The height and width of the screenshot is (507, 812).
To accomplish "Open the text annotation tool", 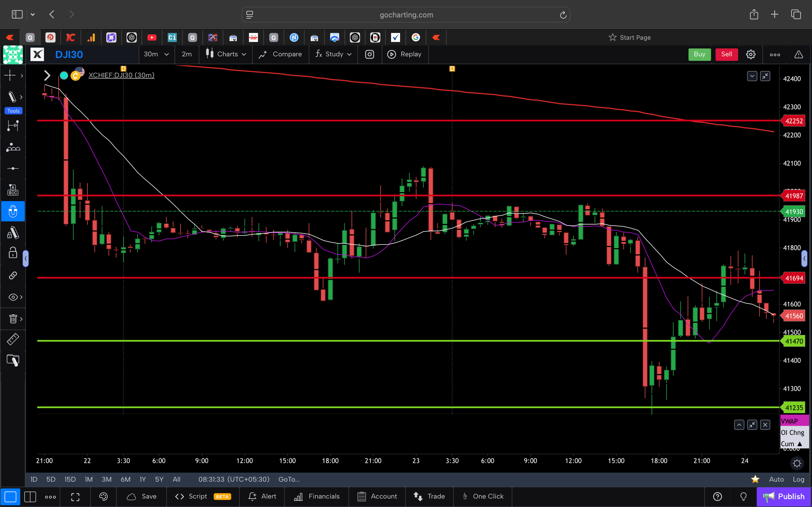I will point(13,189).
